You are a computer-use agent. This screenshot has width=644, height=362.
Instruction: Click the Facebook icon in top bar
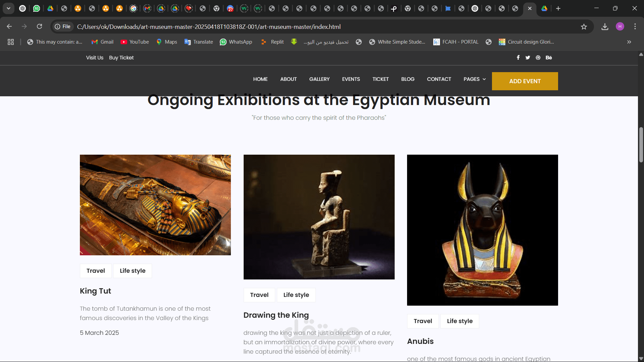(518, 58)
